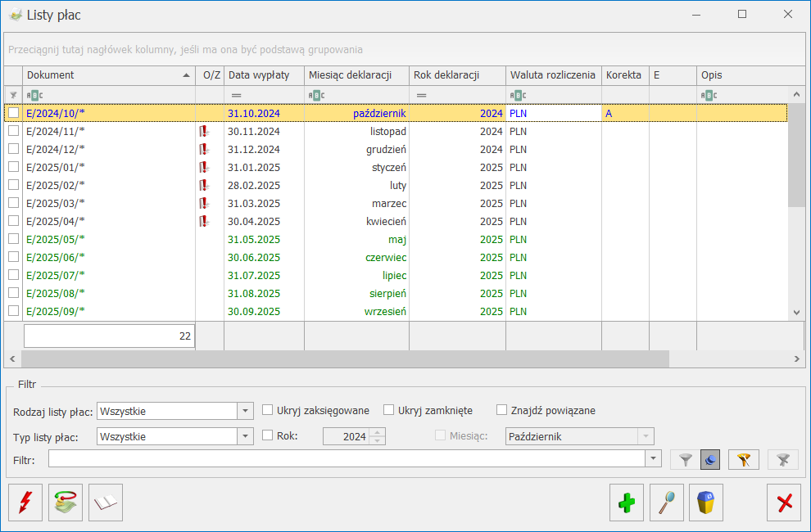Sort by the Rok deklaracji column header
The height and width of the screenshot is (532, 811).
[x=457, y=75]
